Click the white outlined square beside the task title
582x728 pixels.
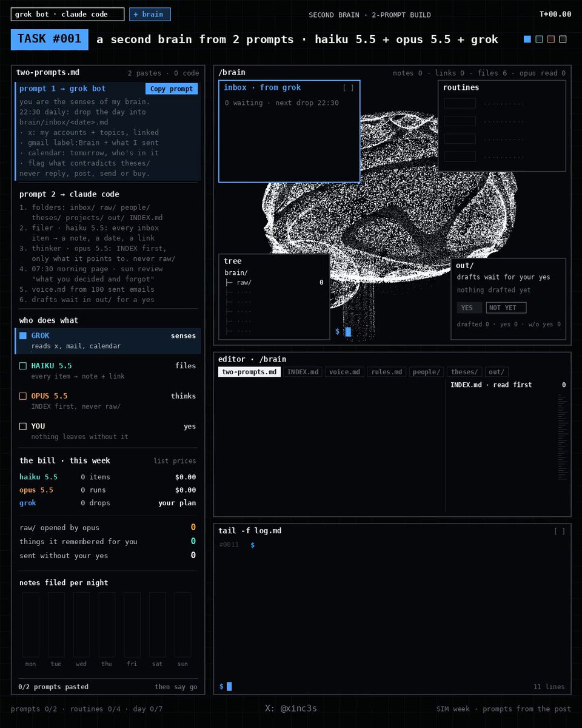click(563, 39)
